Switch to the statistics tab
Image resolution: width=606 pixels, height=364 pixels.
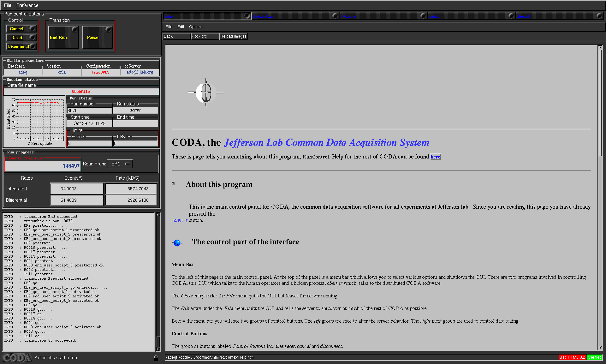[x=295, y=16]
